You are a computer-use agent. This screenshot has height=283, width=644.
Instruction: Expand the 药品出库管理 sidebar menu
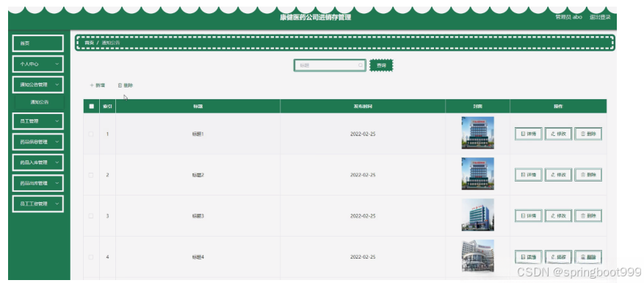(x=37, y=183)
